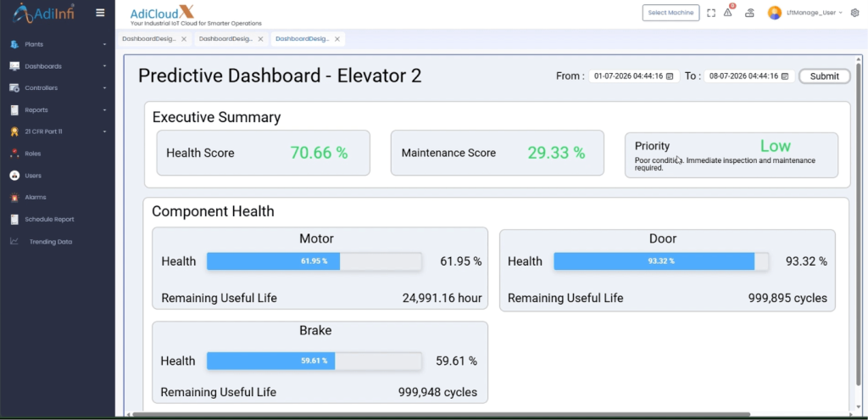Enter fullscreen with the expand icon
Viewport: 868px width, 420px height.
711,13
